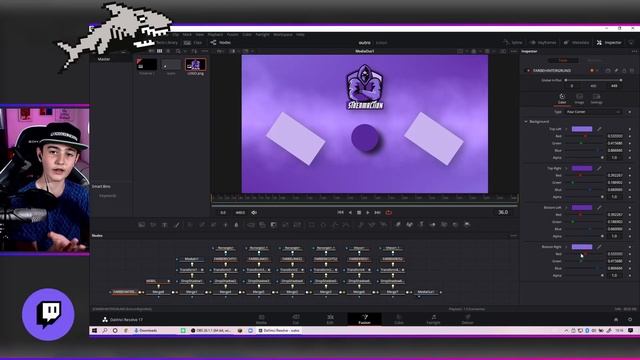Click the Global In/Out range slider
640x360 pixels.
pos(593,80)
